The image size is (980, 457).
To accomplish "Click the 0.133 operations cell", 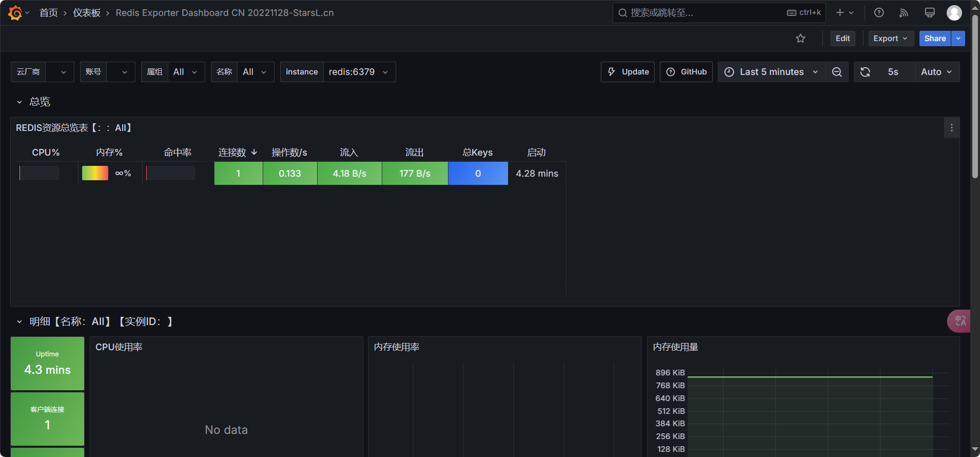I will [x=290, y=174].
